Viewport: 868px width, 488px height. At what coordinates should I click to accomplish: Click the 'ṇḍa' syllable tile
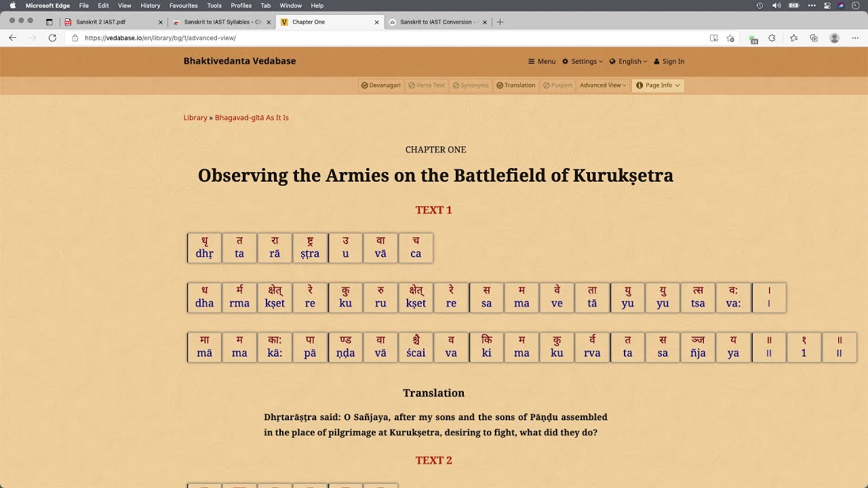click(x=346, y=347)
